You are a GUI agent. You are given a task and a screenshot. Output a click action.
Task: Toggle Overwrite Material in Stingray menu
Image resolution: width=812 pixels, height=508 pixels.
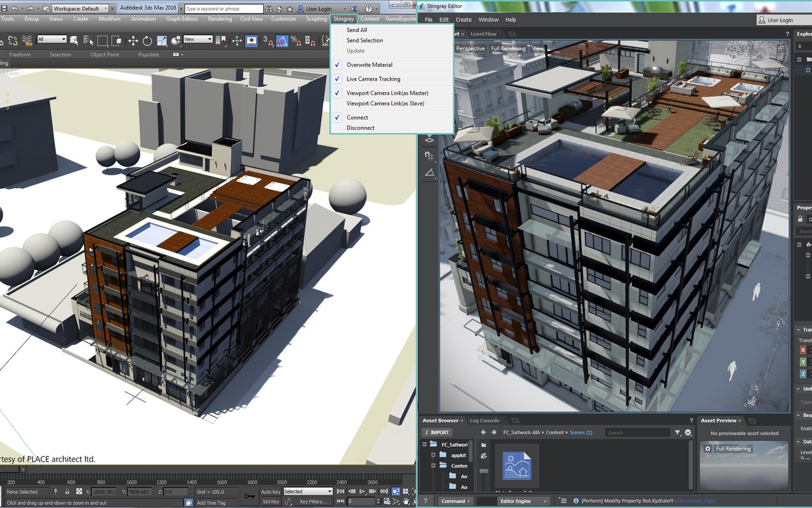click(369, 65)
